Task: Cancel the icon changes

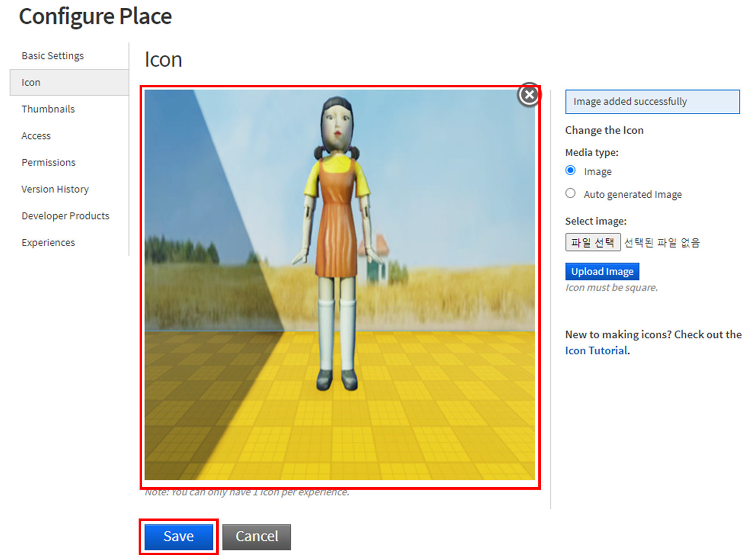Action: (257, 537)
